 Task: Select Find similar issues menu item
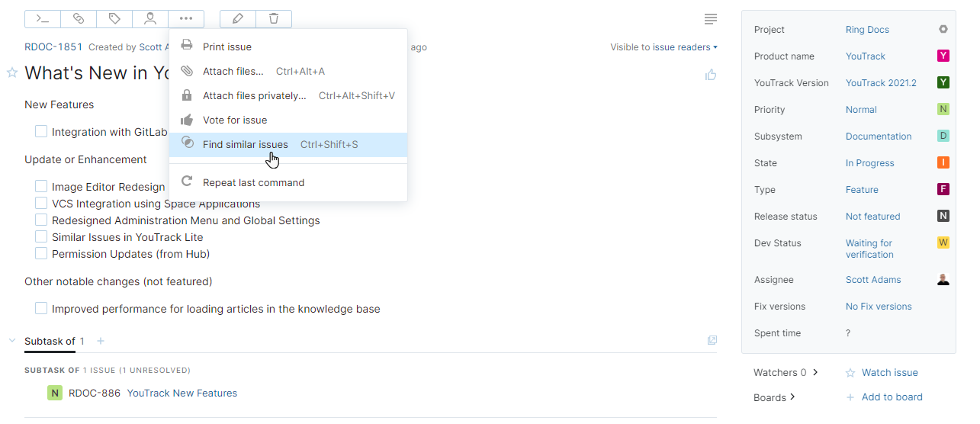pos(288,144)
